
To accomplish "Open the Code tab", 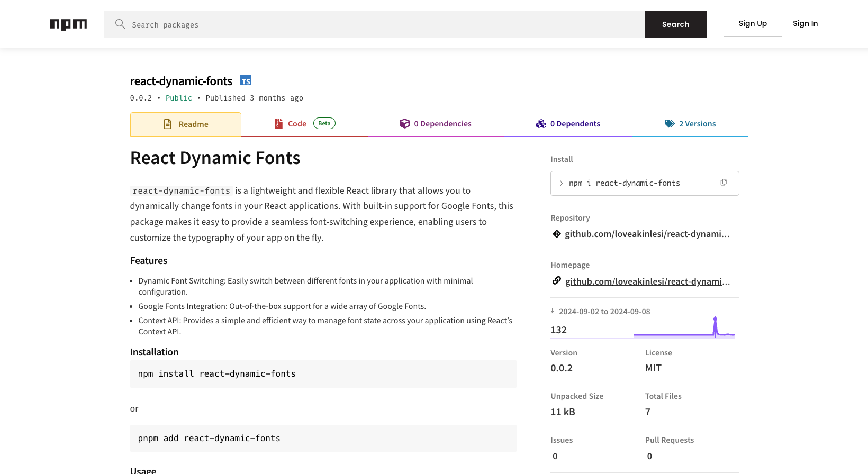I will coord(304,124).
